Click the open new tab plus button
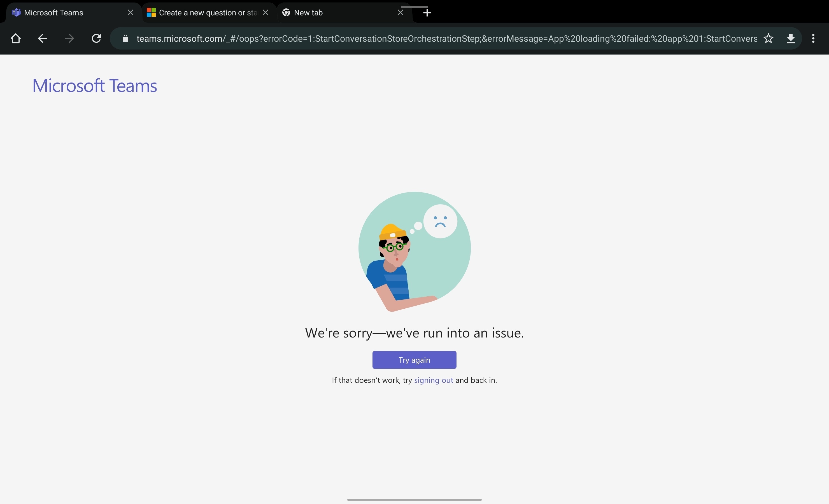The image size is (829, 504). click(x=427, y=12)
